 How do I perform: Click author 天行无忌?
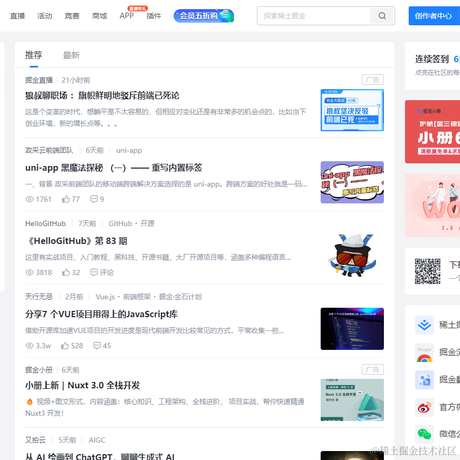coord(39,297)
